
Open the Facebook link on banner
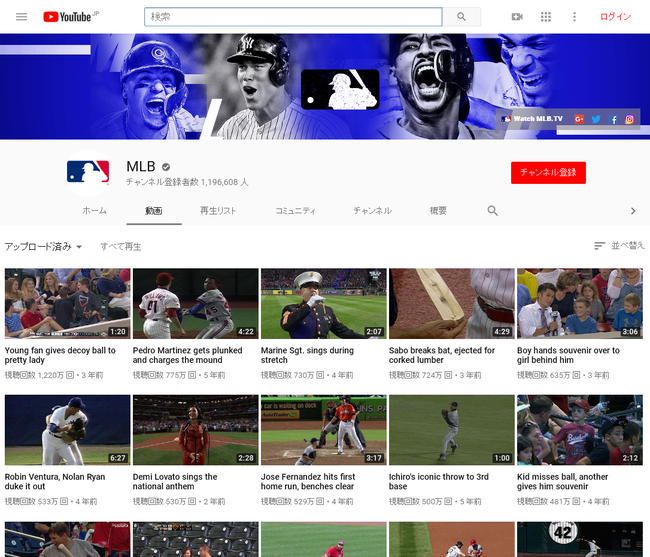613,119
